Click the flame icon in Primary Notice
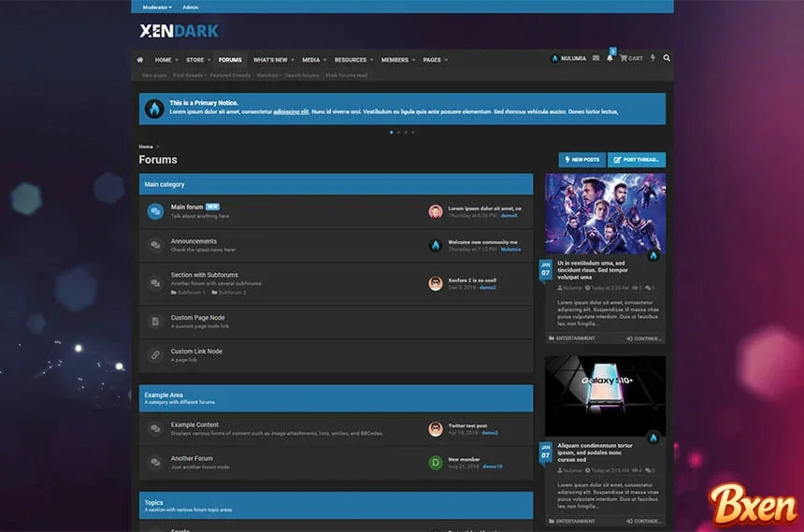 154,108
